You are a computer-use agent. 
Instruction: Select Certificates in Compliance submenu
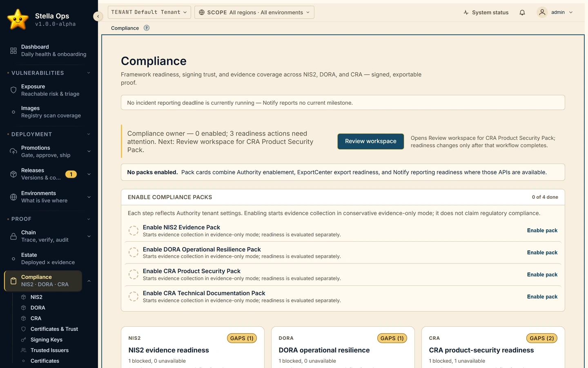pyautogui.click(x=45, y=361)
